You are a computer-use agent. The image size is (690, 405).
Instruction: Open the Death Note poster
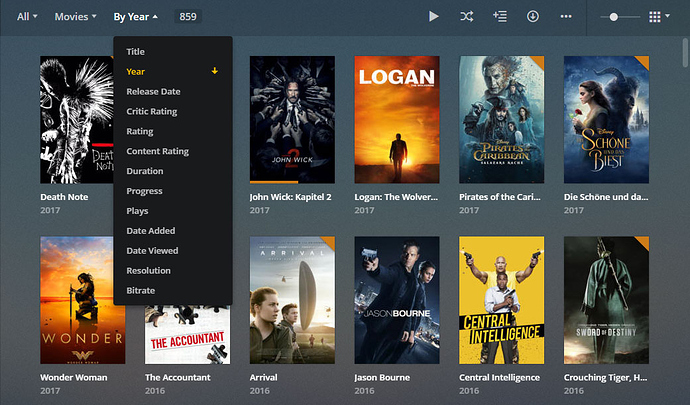point(77,119)
